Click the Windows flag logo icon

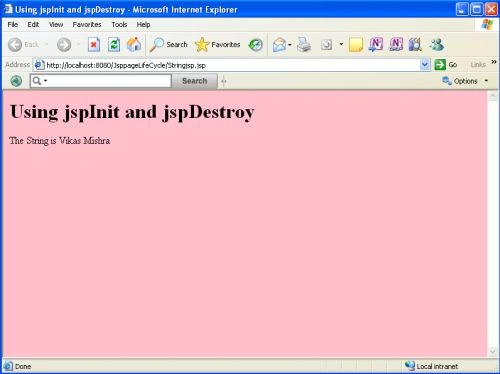click(487, 24)
